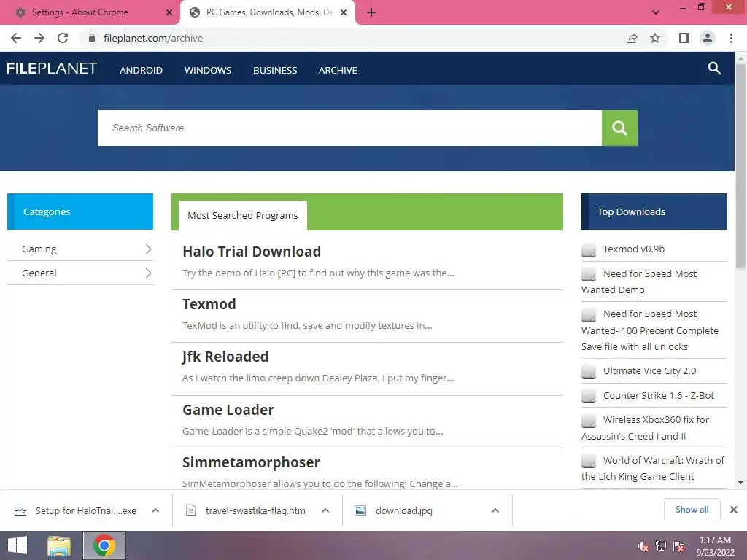747x560 pixels.
Task: Reload the page with refresh icon
Action: pos(63,38)
